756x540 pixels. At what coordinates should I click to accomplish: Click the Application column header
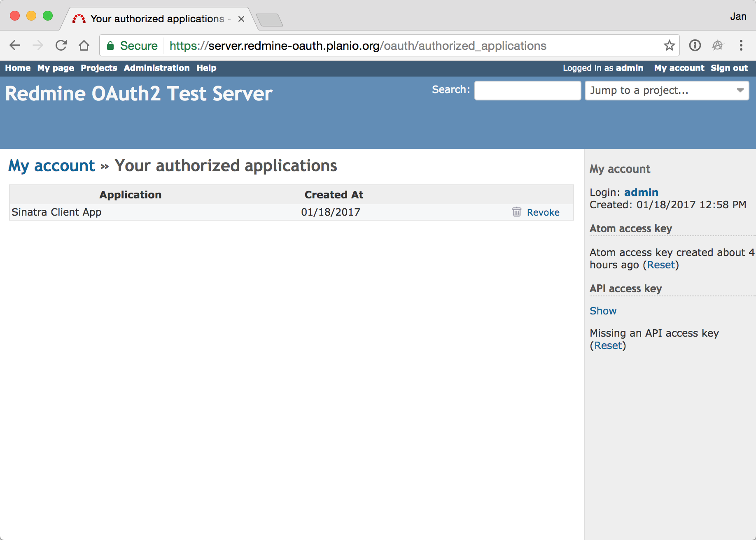[130, 195]
